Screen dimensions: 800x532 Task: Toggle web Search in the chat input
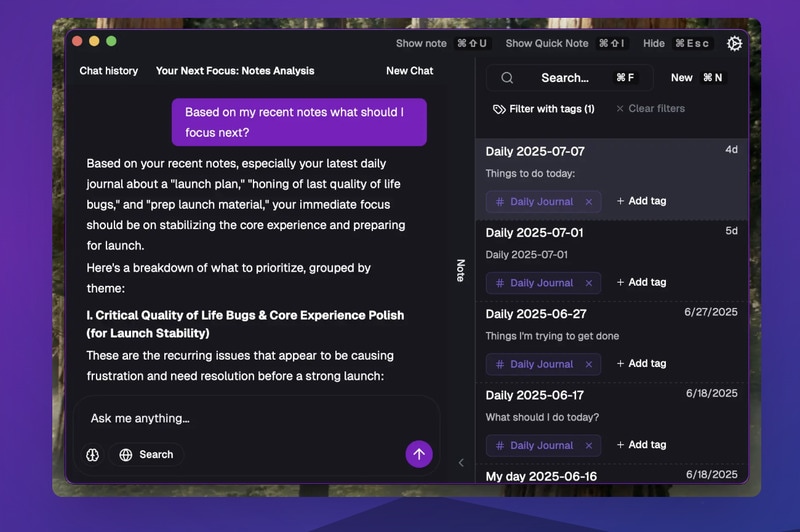(146, 454)
